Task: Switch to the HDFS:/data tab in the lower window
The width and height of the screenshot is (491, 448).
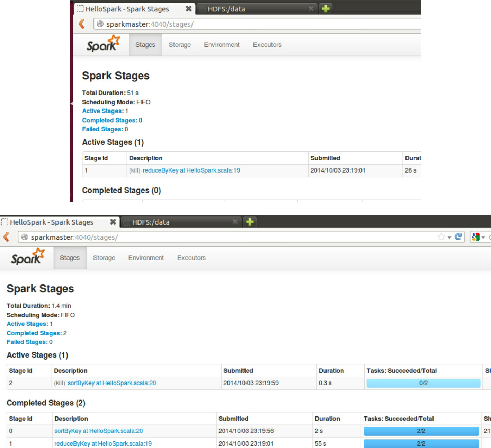Action: [181, 222]
